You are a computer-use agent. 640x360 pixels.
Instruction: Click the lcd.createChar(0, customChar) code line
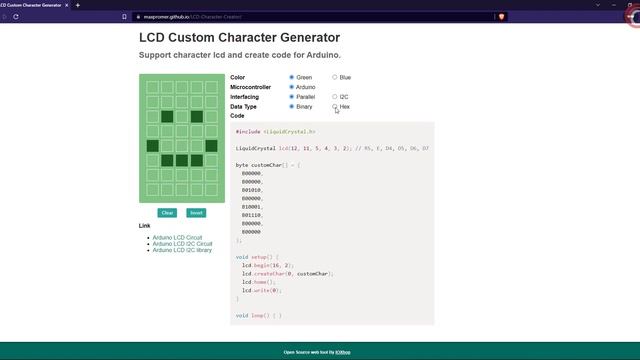[x=288, y=273]
